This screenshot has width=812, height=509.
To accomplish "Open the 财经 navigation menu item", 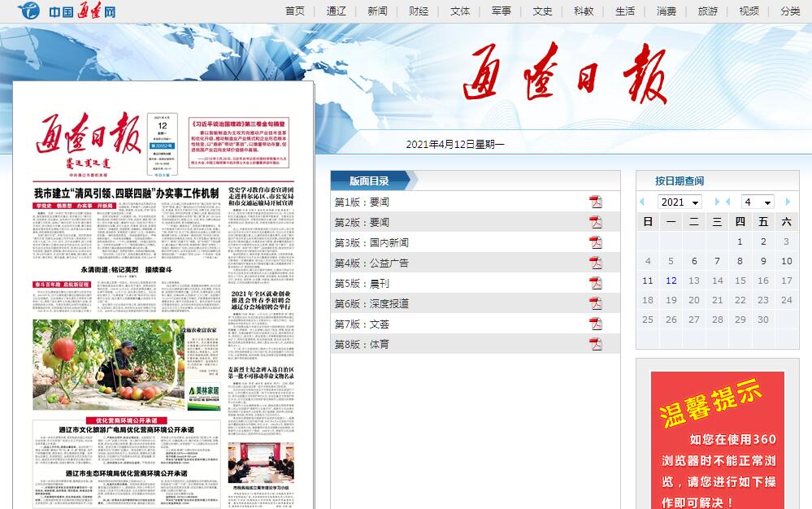I will point(419,11).
